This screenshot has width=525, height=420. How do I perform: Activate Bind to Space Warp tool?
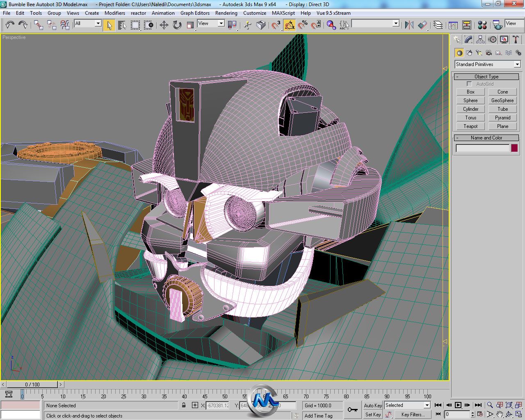tap(65, 25)
